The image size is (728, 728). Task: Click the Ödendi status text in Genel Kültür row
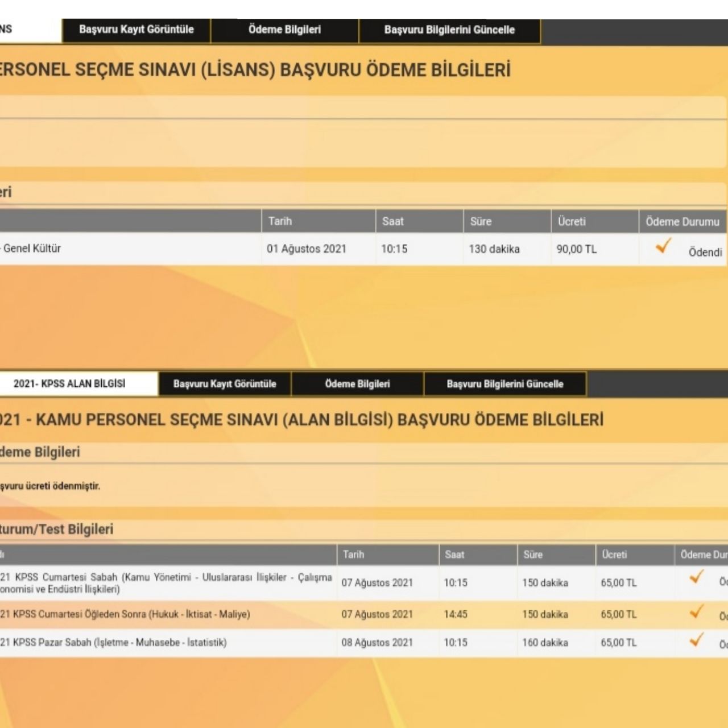pyautogui.click(x=705, y=253)
